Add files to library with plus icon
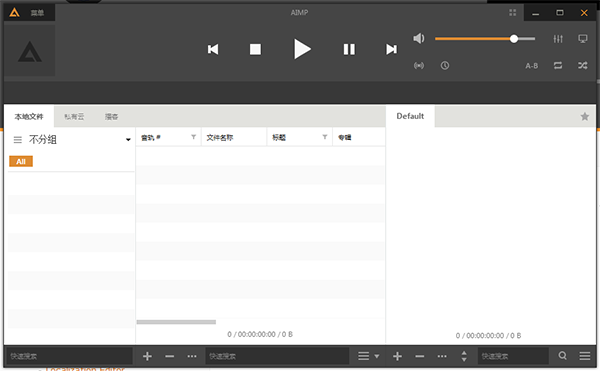600x371 pixels. [147, 356]
